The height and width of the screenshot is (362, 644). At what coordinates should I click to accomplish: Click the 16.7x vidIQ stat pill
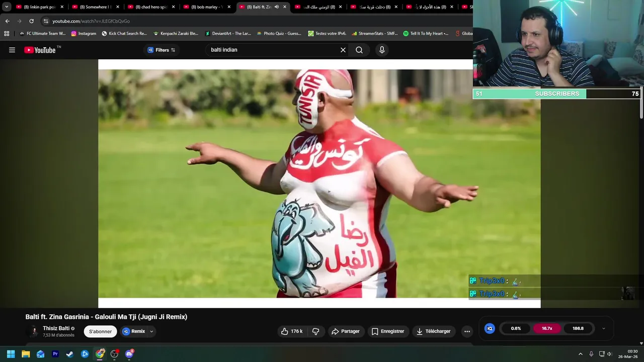coord(547,328)
